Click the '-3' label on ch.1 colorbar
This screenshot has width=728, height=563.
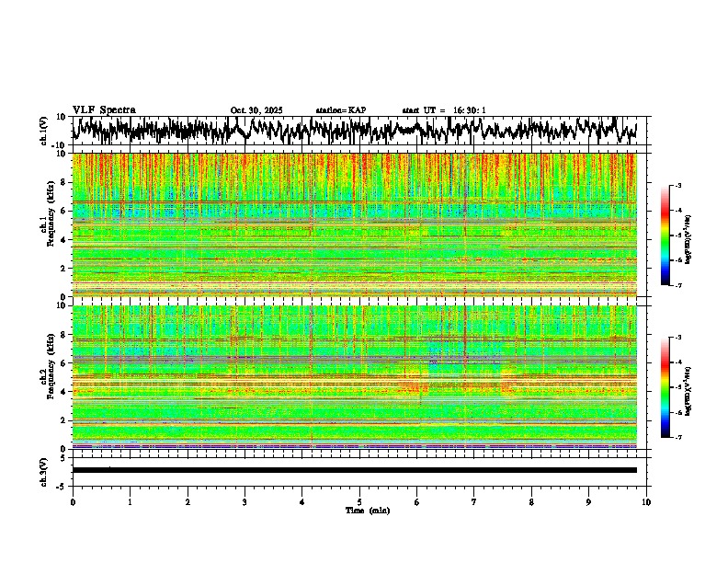point(678,185)
